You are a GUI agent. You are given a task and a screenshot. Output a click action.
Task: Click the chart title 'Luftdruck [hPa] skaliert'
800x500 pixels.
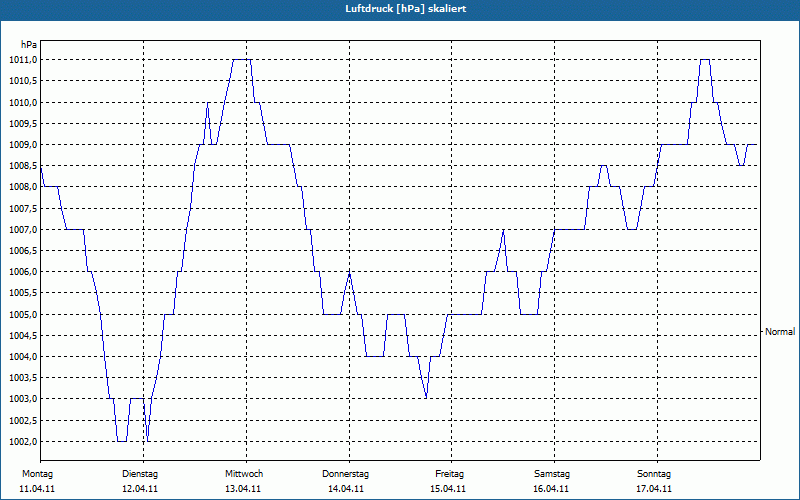point(406,9)
